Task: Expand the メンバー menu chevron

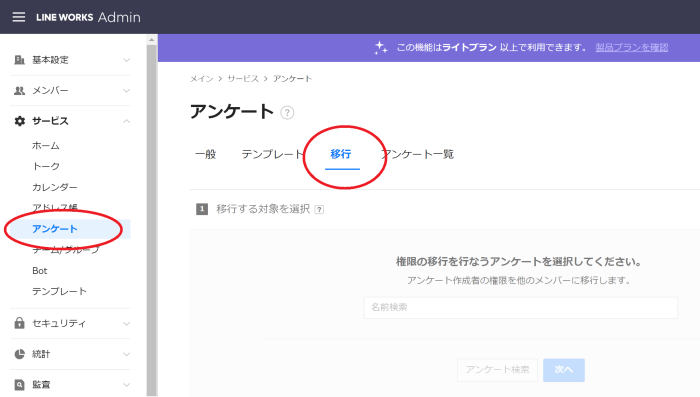Action: pyautogui.click(x=126, y=91)
